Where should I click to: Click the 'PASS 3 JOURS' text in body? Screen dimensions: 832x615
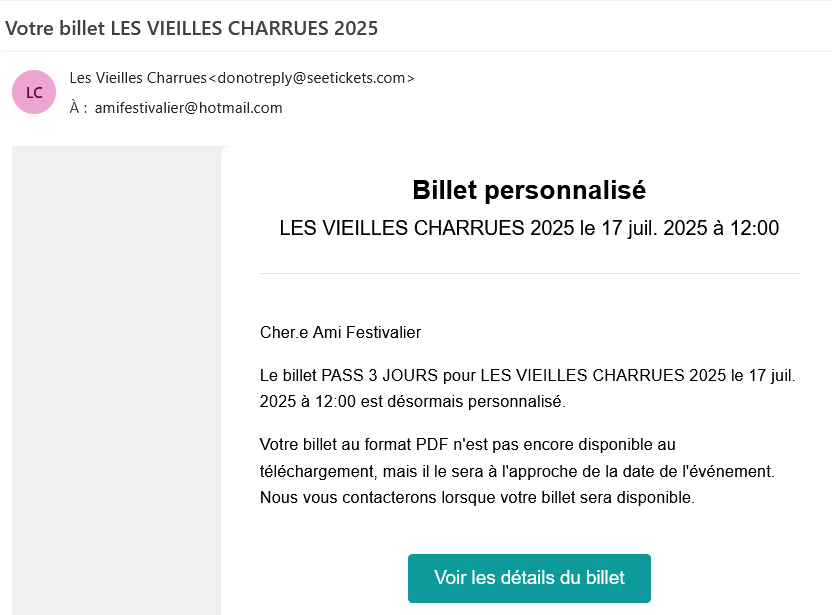[x=379, y=376]
